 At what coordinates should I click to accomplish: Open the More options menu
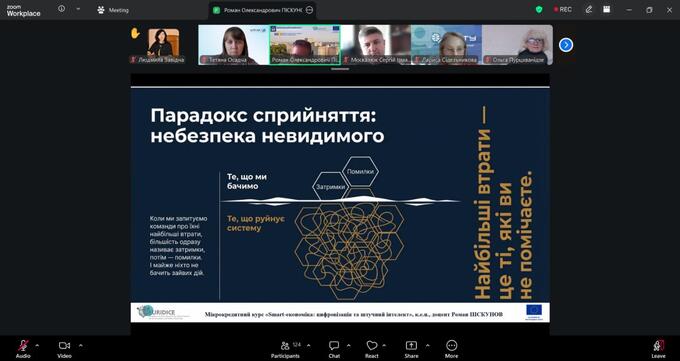point(451,348)
